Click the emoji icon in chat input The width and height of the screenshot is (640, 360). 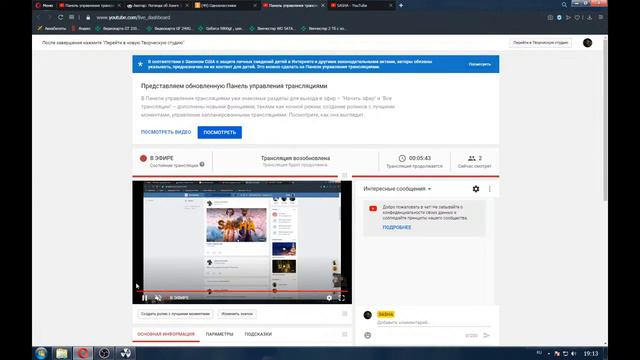pos(368,335)
